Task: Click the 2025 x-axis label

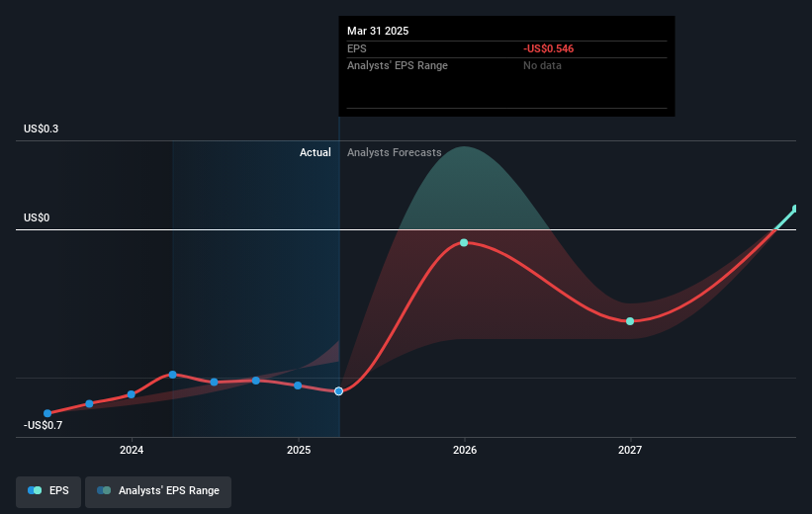Action: pyautogui.click(x=299, y=450)
